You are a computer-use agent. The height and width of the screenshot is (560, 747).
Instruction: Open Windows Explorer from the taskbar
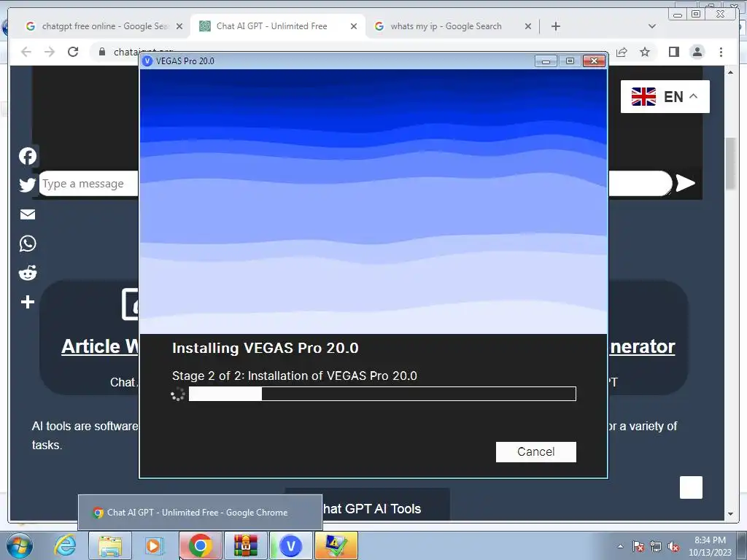[x=110, y=545]
